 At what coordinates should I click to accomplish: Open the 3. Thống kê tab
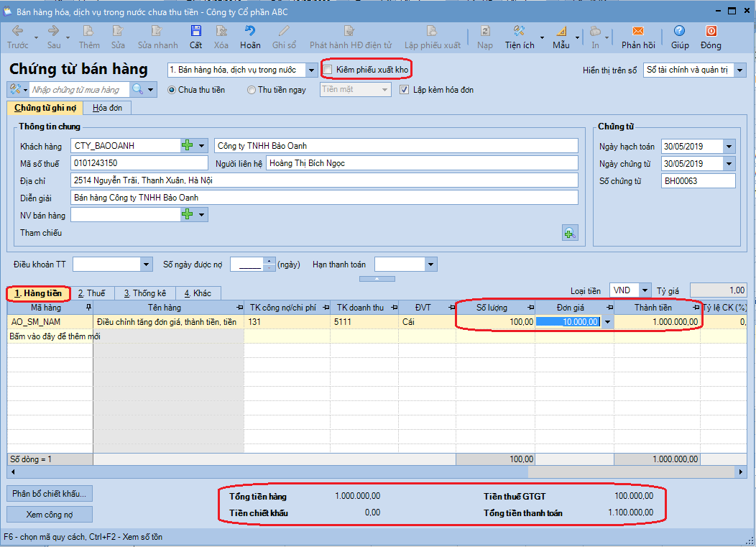coord(145,293)
